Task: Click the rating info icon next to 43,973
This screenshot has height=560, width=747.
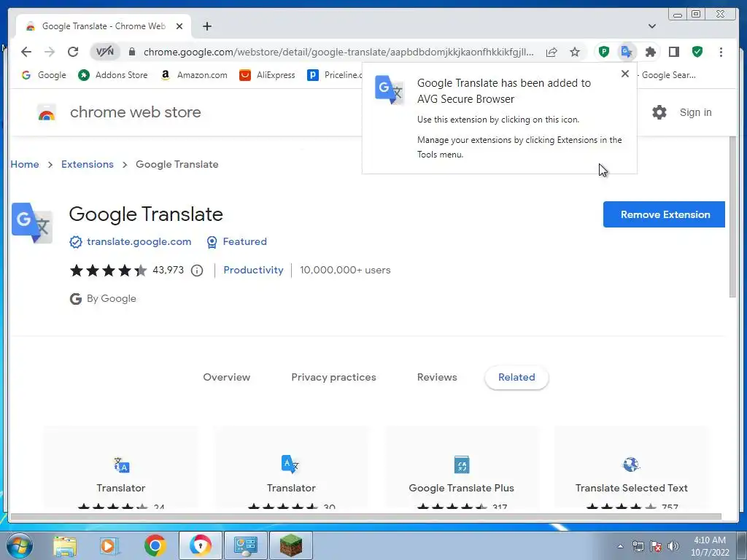Action: pyautogui.click(x=197, y=271)
